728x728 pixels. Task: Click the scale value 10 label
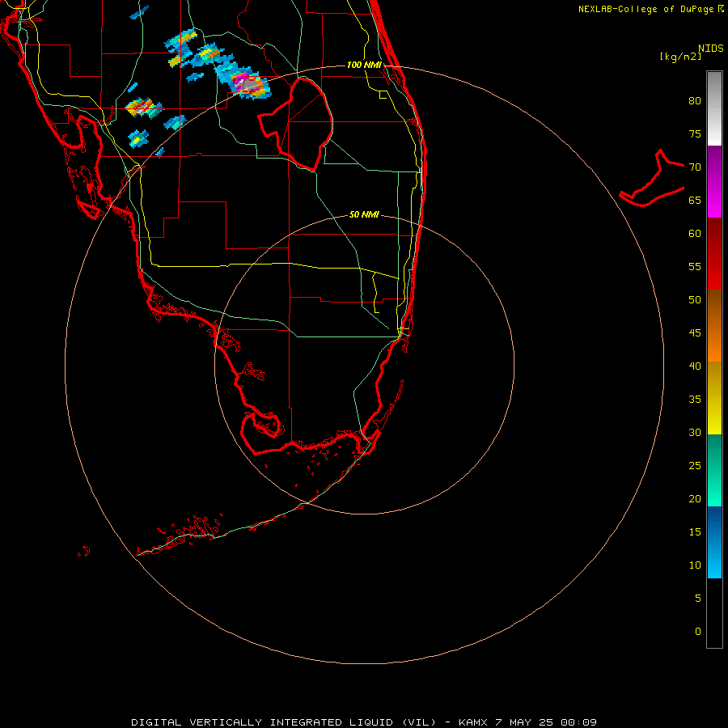pyautogui.click(x=695, y=565)
